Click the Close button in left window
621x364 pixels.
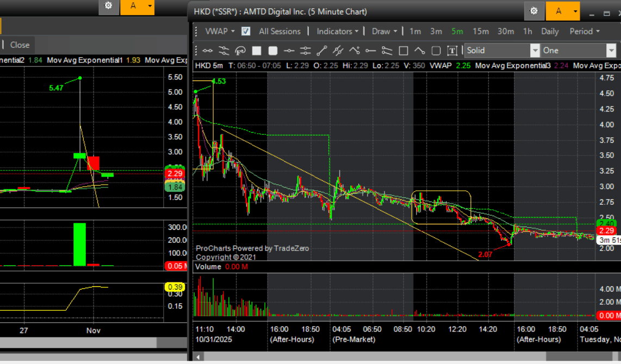(20, 45)
